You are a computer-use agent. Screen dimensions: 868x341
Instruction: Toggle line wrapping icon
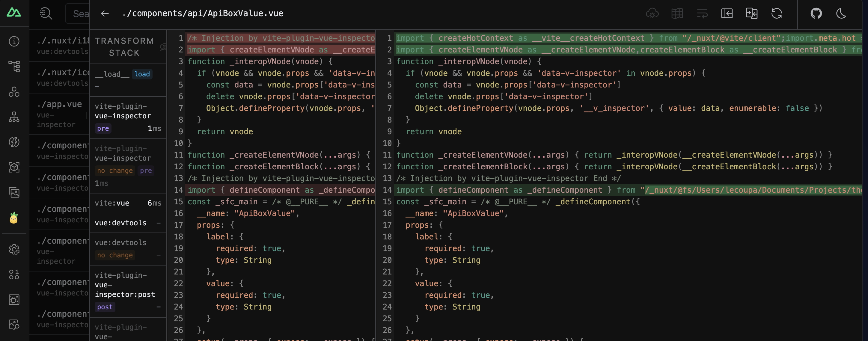pos(702,13)
